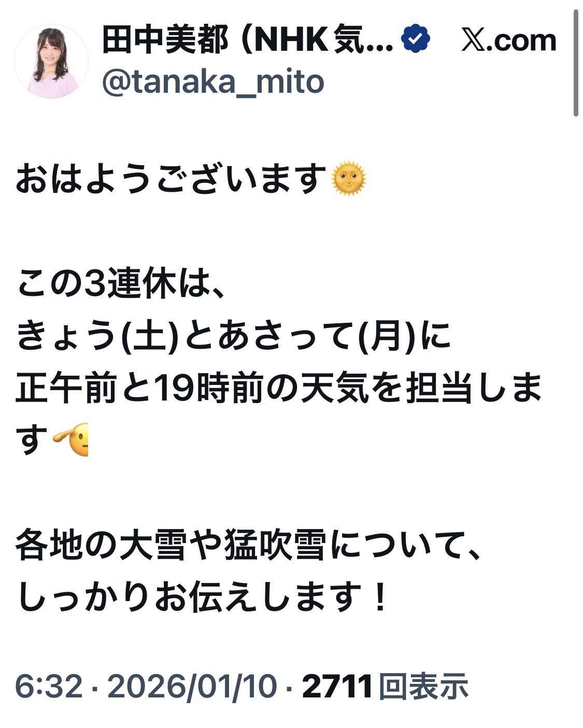Click the 2026/01/10 date
The image size is (583, 728).
192,686
